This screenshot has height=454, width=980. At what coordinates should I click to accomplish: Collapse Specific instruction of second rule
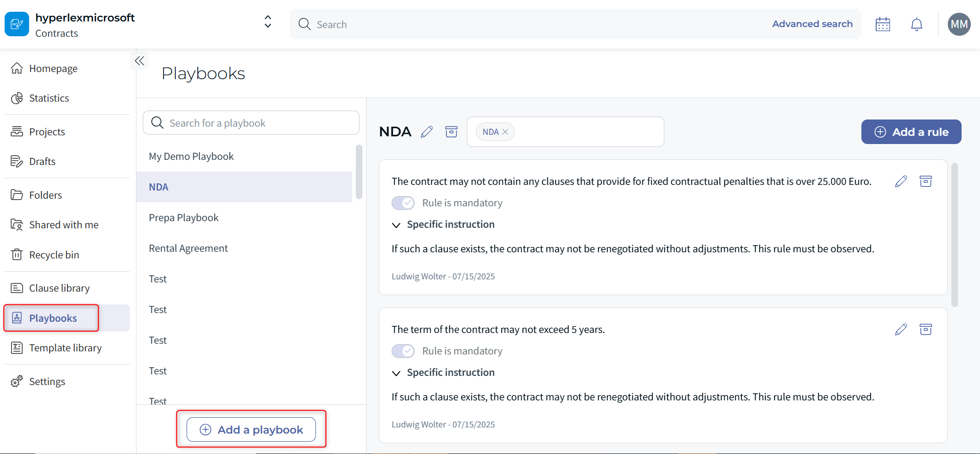(x=396, y=373)
